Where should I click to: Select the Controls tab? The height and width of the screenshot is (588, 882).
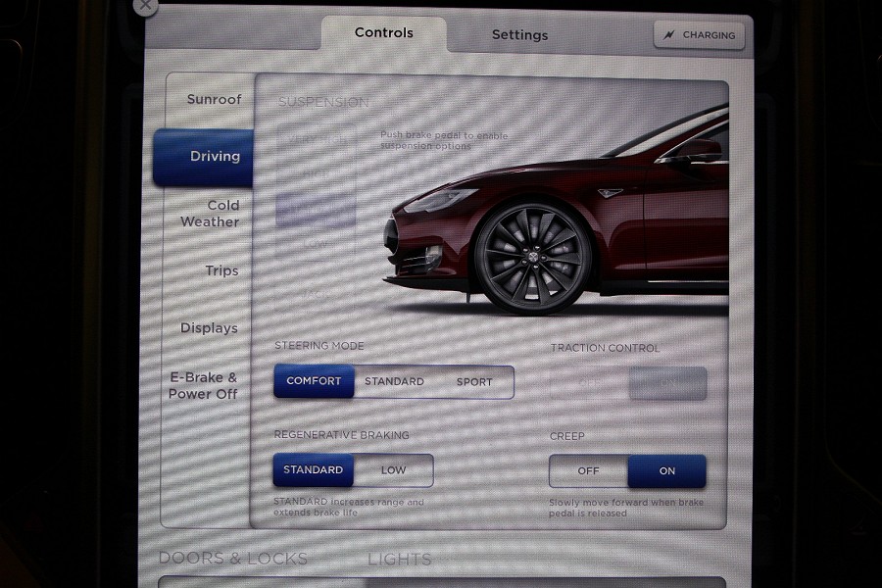point(383,33)
